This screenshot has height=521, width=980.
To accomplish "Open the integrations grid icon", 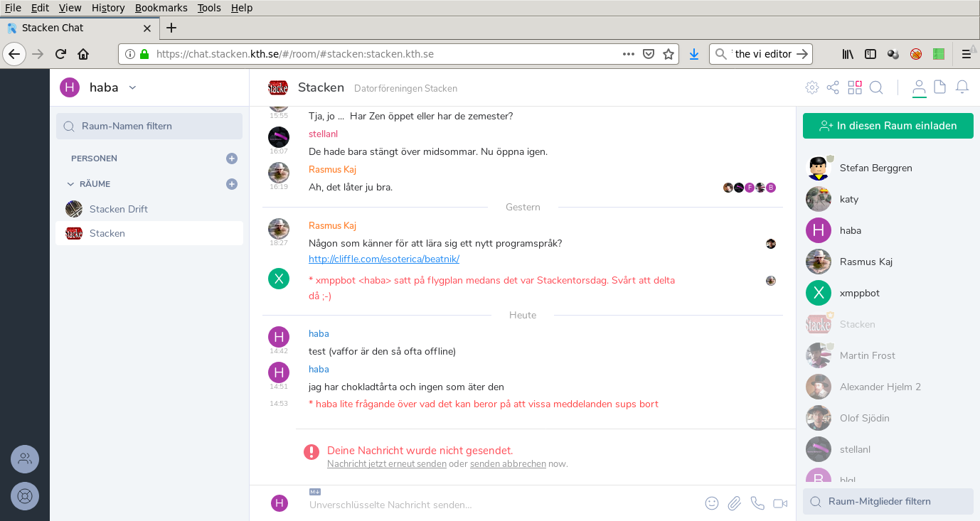I will 855,87.
